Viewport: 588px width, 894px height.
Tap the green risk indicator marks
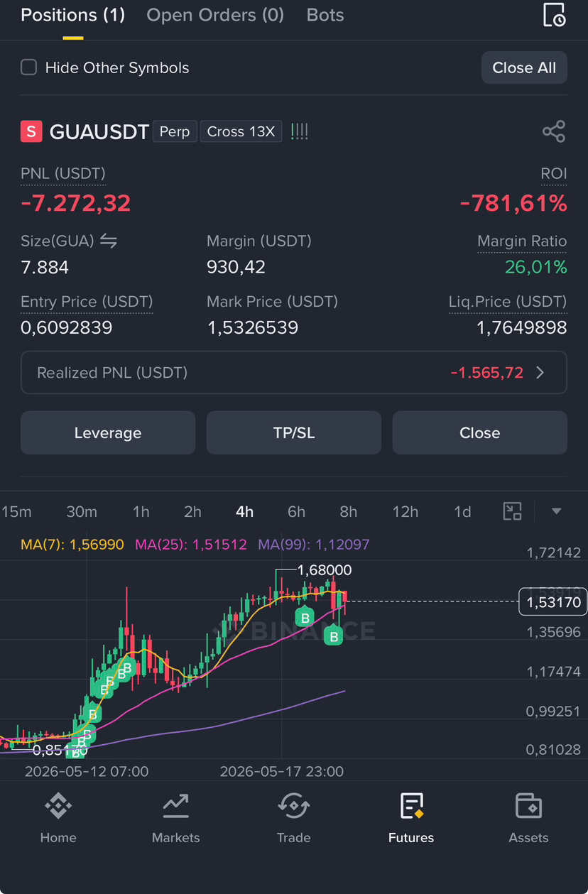click(300, 131)
